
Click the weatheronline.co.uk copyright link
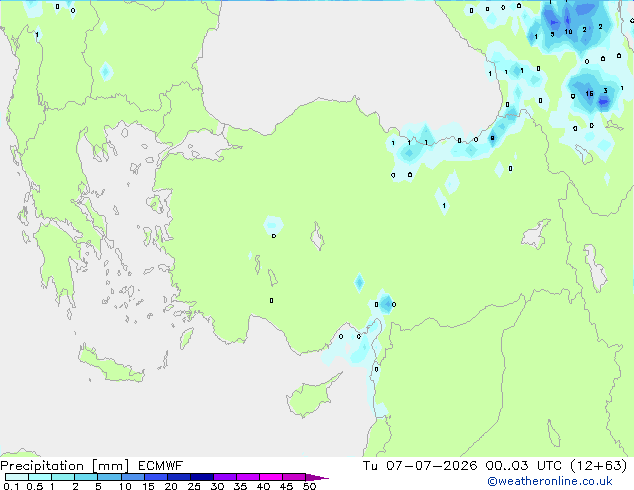point(550,481)
